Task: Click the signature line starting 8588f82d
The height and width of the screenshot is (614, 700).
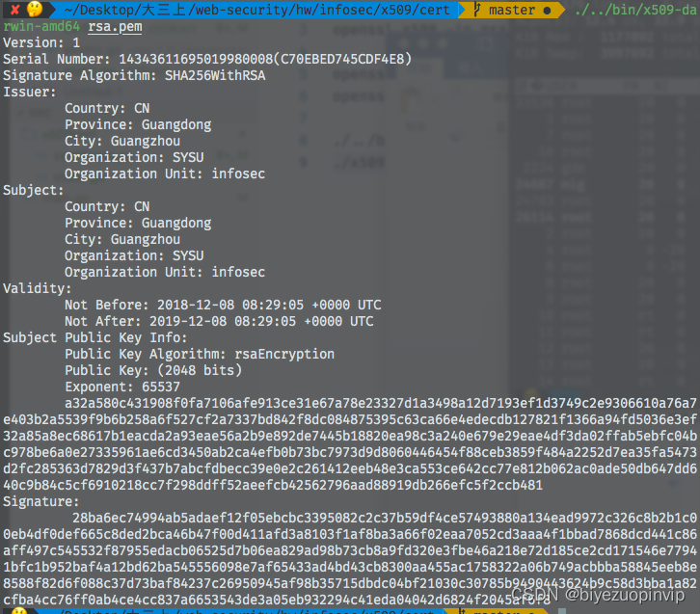Action: [350, 584]
